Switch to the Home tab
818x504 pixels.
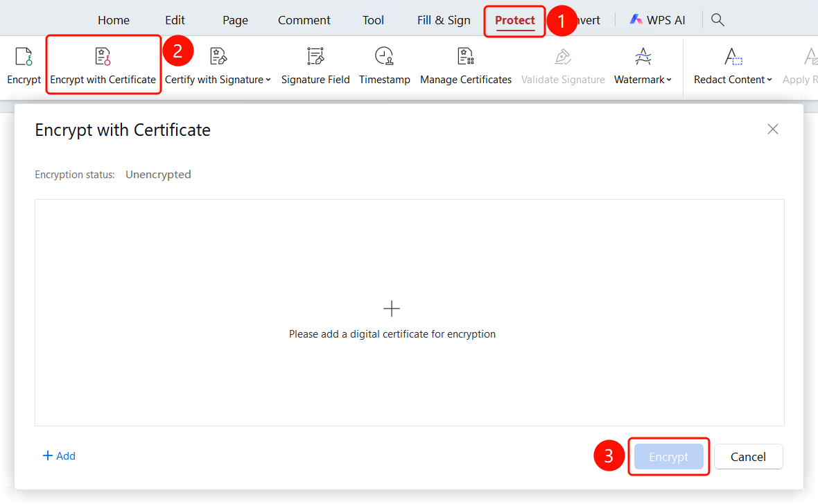point(114,20)
